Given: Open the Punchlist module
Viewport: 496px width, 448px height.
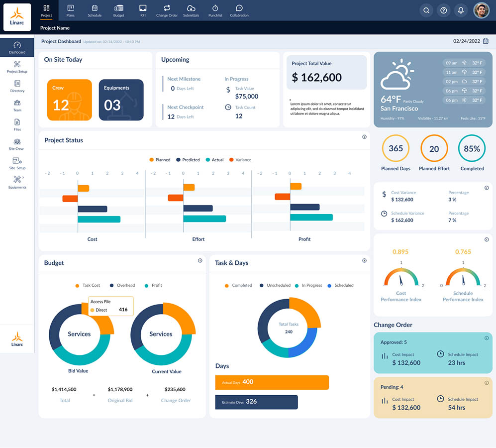Looking at the screenshot, I should pos(215,10).
